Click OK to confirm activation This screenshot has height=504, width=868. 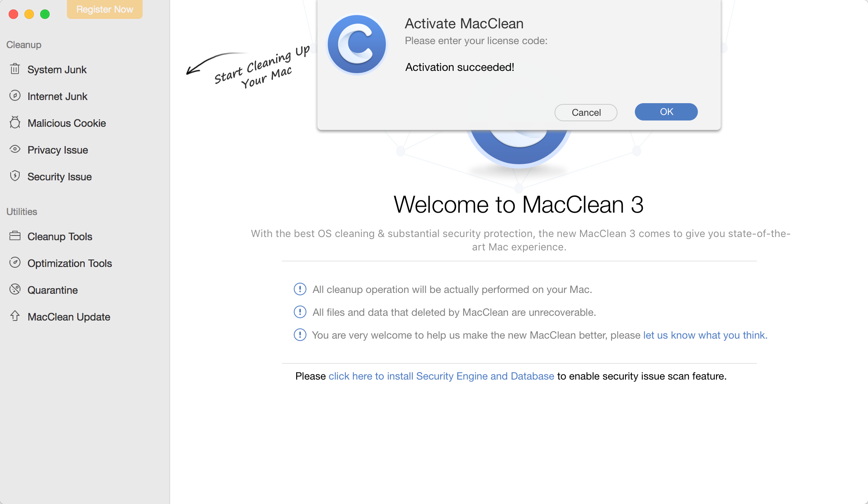pyautogui.click(x=666, y=111)
